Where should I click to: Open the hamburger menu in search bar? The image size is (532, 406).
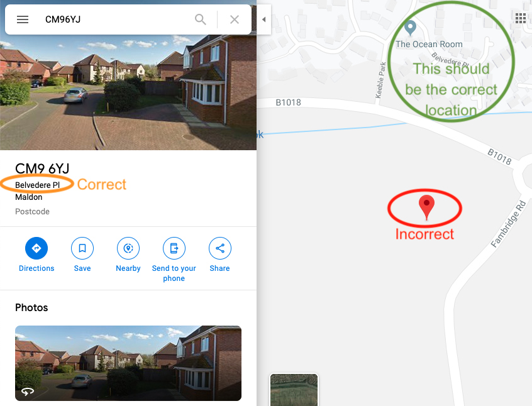pyautogui.click(x=23, y=19)
